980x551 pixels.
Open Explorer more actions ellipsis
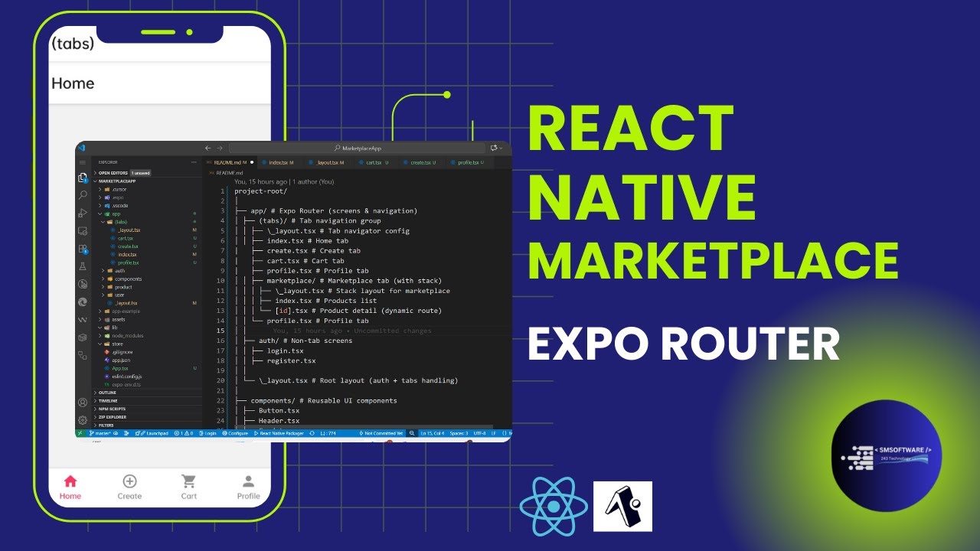(194, 162)
